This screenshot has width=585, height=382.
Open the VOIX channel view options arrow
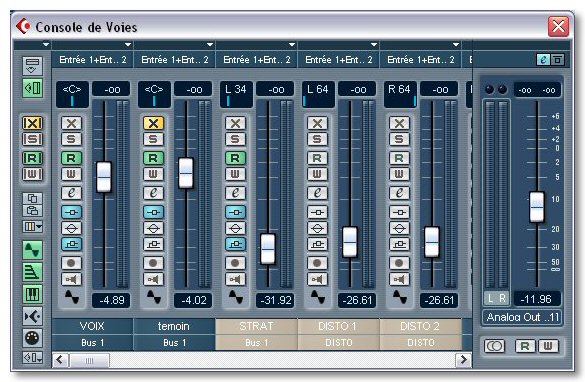click(128, 45)
